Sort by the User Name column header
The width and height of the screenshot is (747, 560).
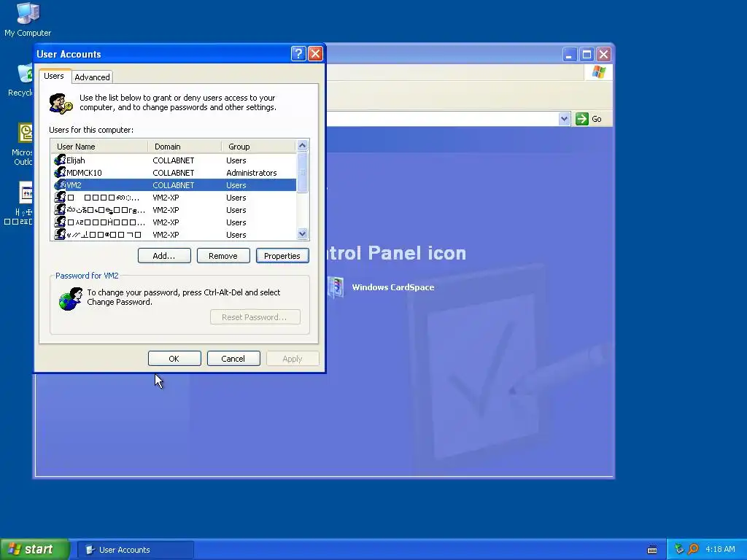(x=99, y=146)
